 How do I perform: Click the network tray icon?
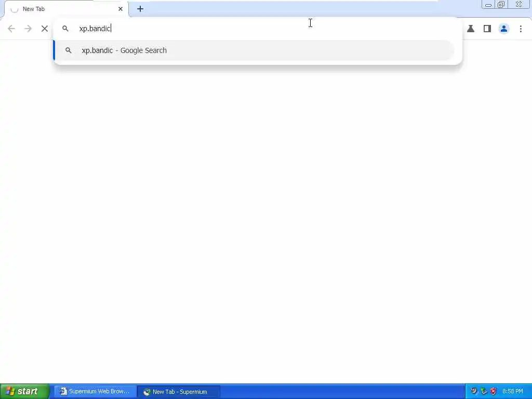[x=484, y=391]
